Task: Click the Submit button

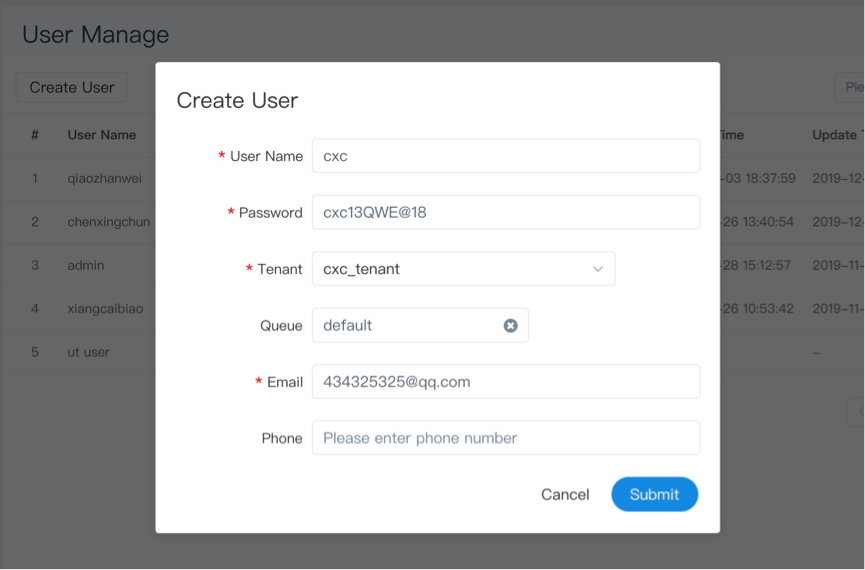Action: tap(654, 494)
